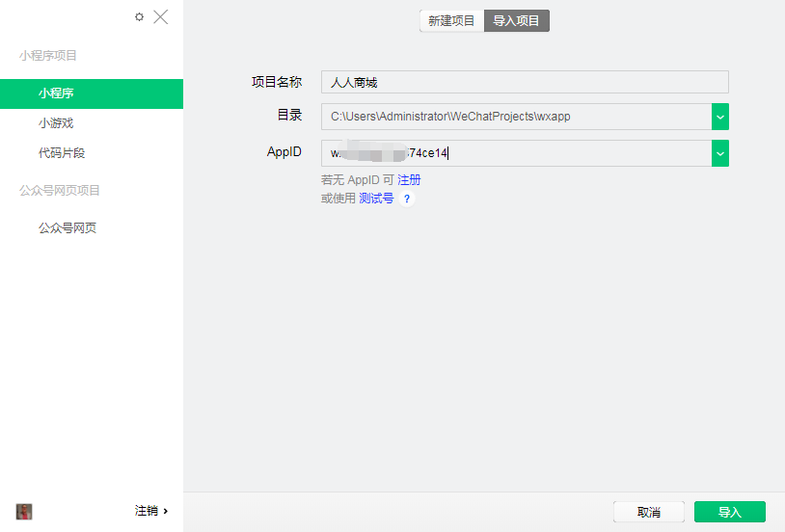Expand the 目录 dropdown arrow
Viewport: 785px width, 532px height.
[720, 117]
